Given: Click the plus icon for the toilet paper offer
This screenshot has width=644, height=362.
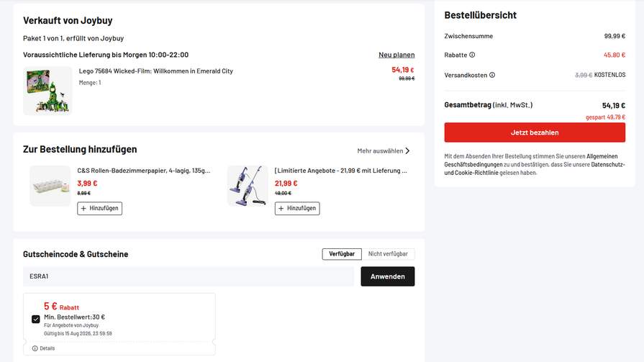Looking at the screenshot, I should (83, 208).
